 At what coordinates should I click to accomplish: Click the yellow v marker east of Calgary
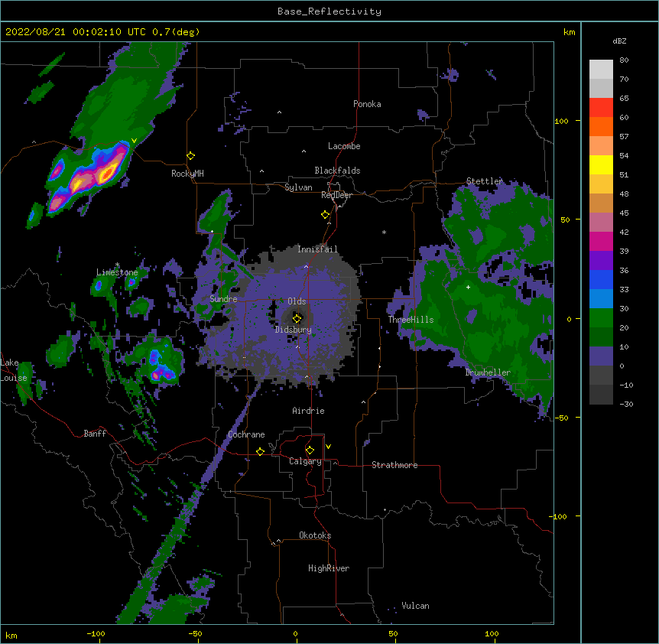[x=328, y=447]
